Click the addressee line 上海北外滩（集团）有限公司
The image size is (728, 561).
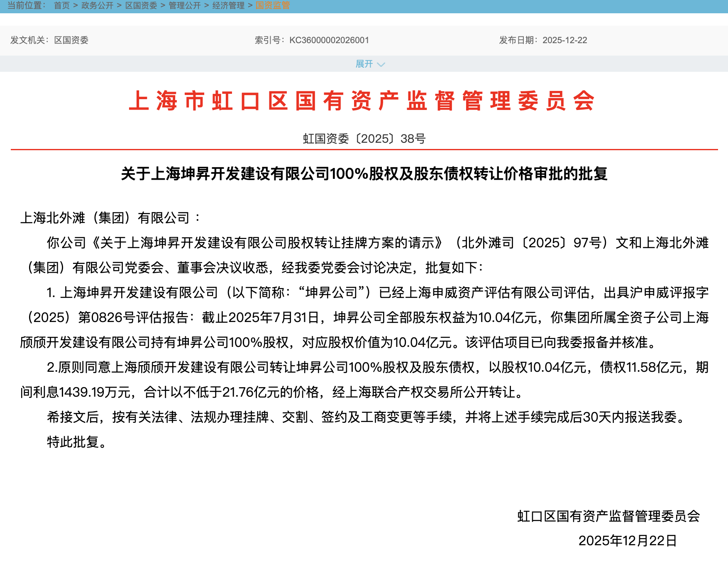click(110, 217)
